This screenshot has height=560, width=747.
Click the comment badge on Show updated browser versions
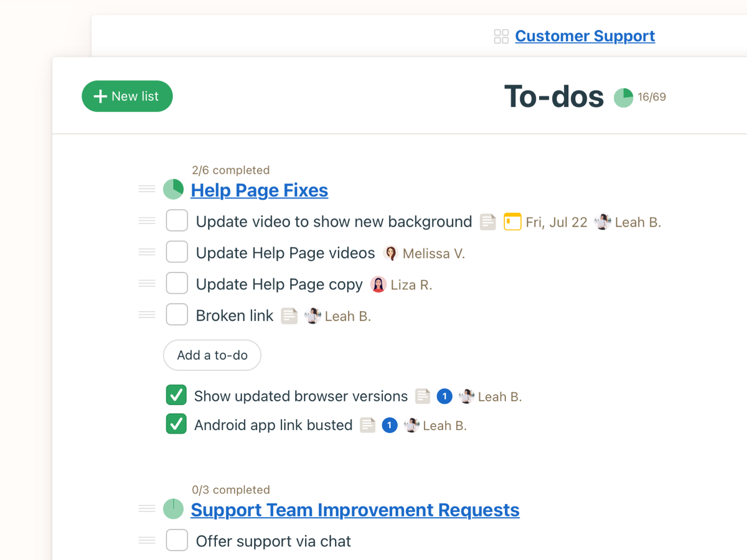point(444,396)
